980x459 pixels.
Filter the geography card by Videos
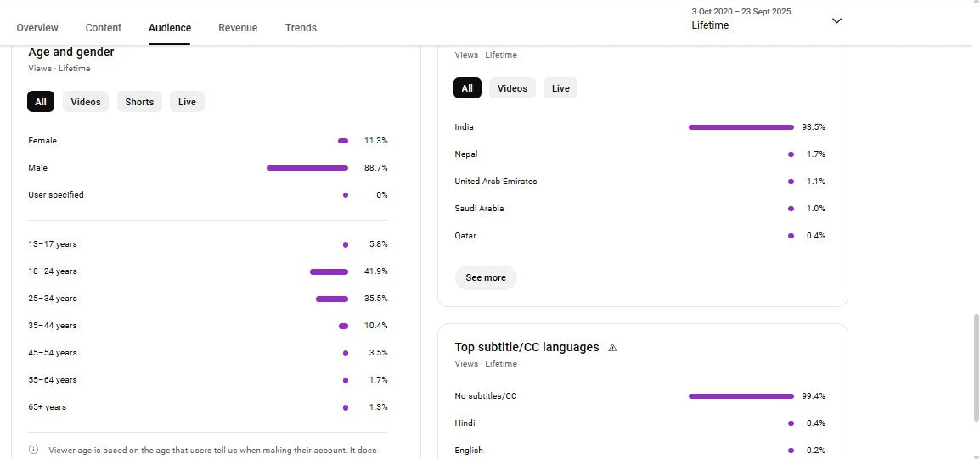pyautogui.click(x=512, y=88)
